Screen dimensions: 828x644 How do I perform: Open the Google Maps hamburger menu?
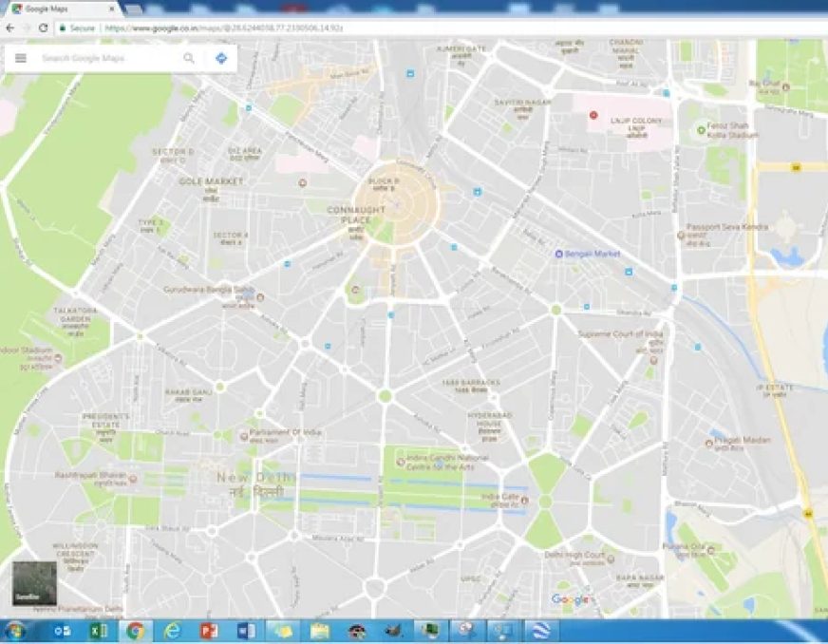[21, 58]
